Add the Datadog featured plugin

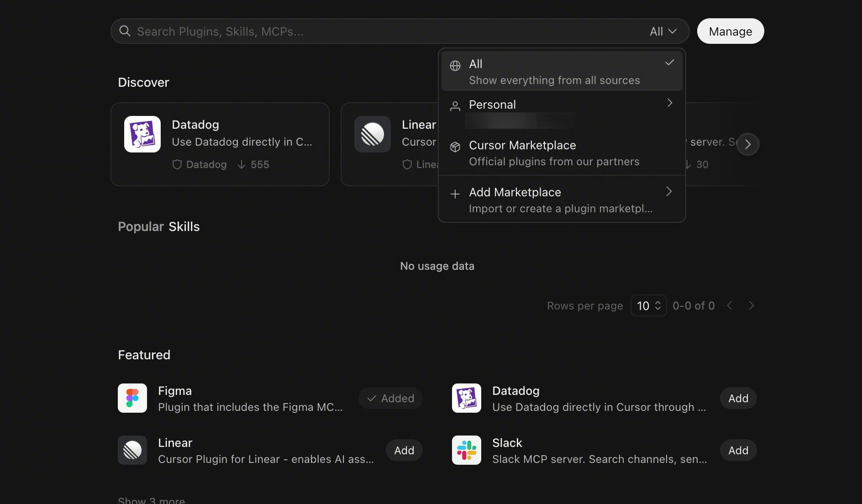pos(738,398)
